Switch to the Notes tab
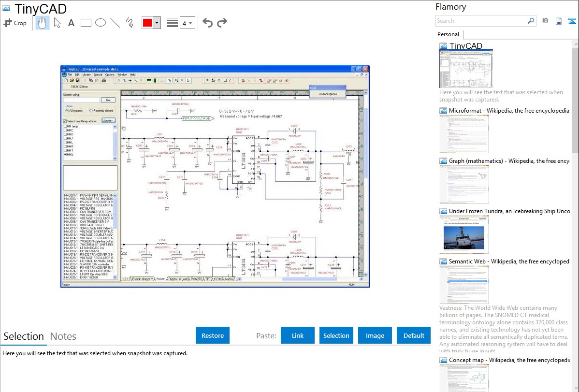Viewport: 579px width, 392px height. (63, 336)
